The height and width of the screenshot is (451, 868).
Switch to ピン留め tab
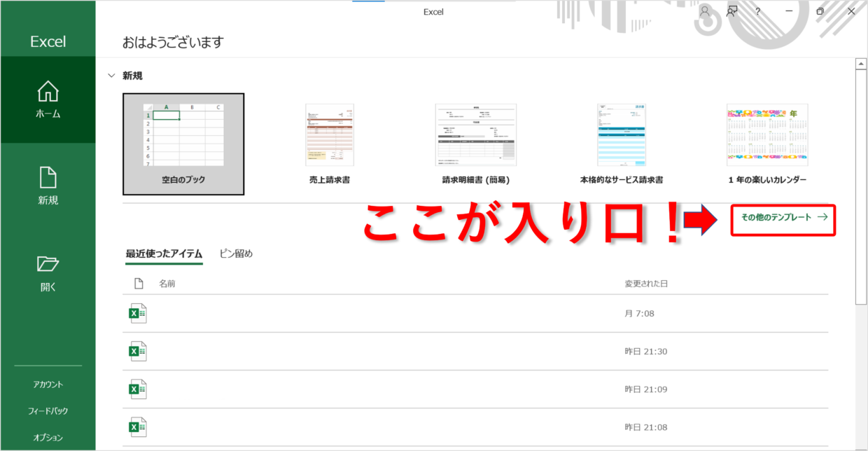point(236,254)
